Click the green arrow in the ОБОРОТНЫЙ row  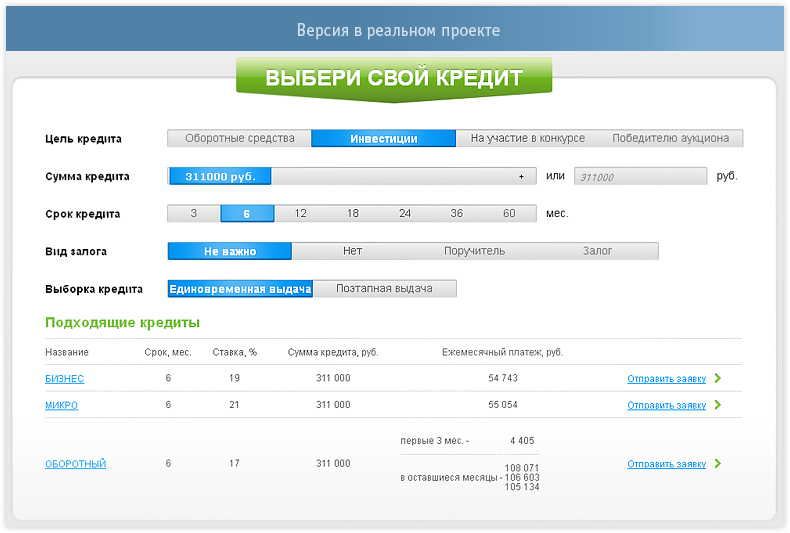tap(718, 463)
